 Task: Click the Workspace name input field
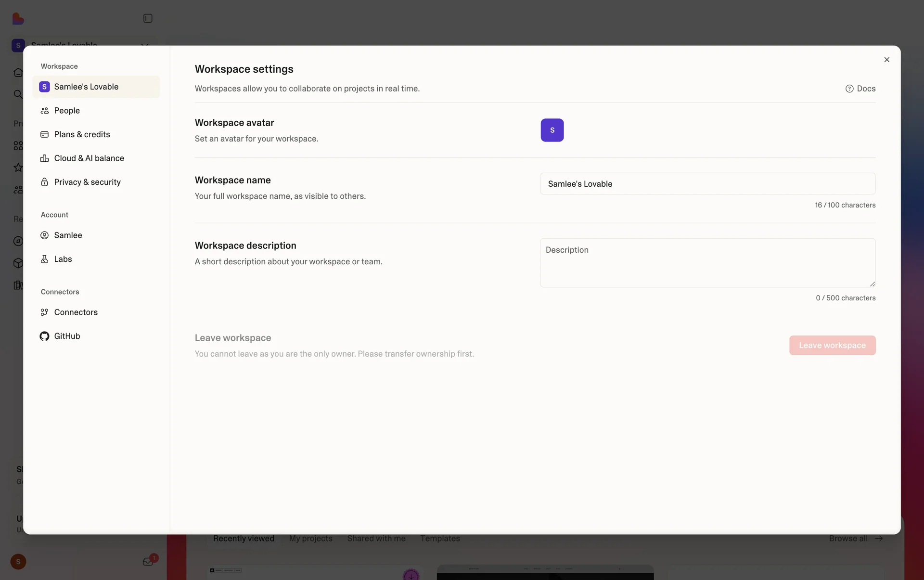707,184
